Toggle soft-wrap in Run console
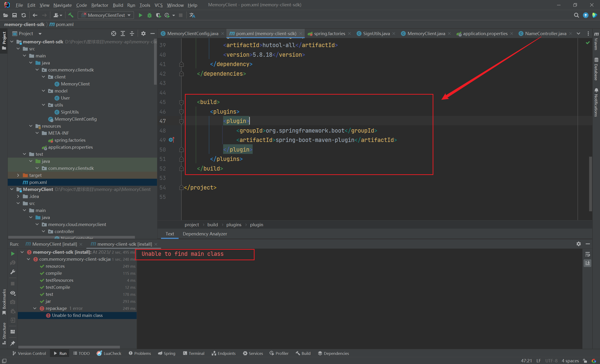The height and width of the screenshot is (364, 600). (588, 254)
